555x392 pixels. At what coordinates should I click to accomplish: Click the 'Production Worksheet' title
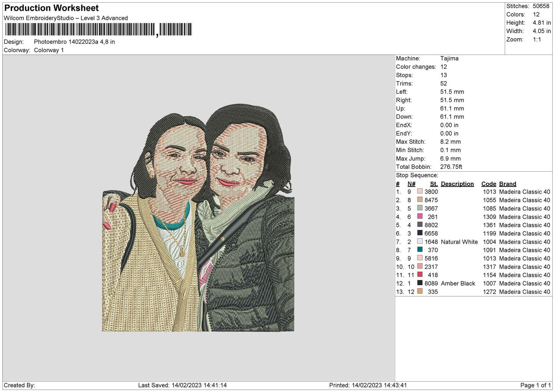coord(51,8)
